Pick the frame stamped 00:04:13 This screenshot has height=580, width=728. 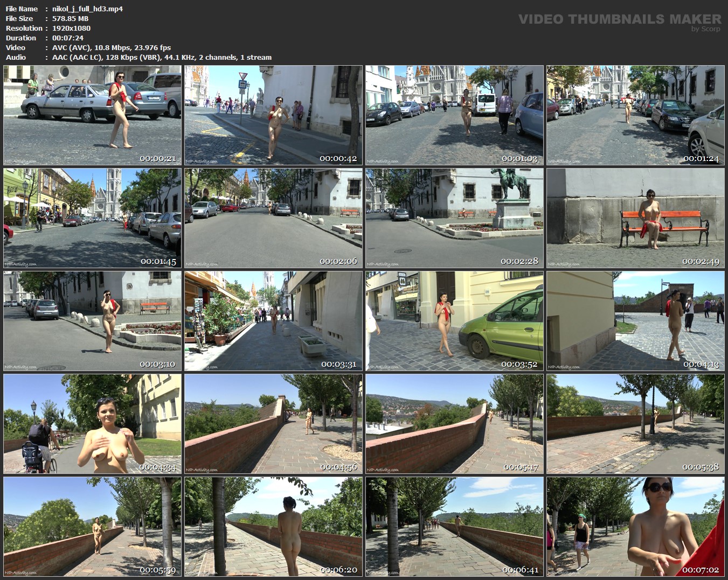pyautogui.click(x=635, y=321)
